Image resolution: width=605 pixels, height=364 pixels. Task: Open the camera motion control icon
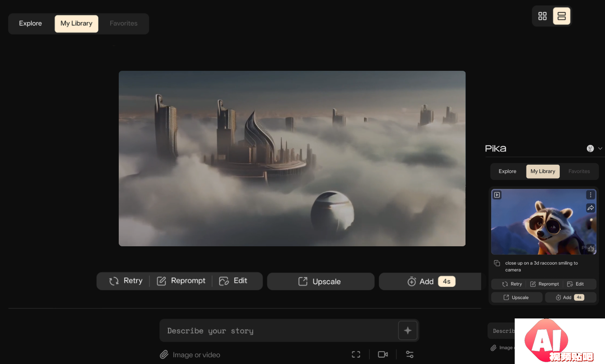383,355
